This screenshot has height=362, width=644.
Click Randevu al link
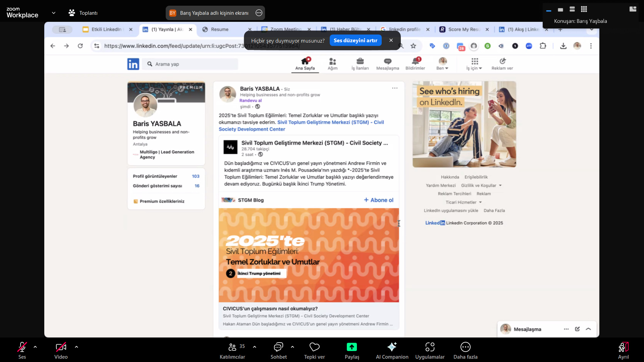click(x=251, y=101)
